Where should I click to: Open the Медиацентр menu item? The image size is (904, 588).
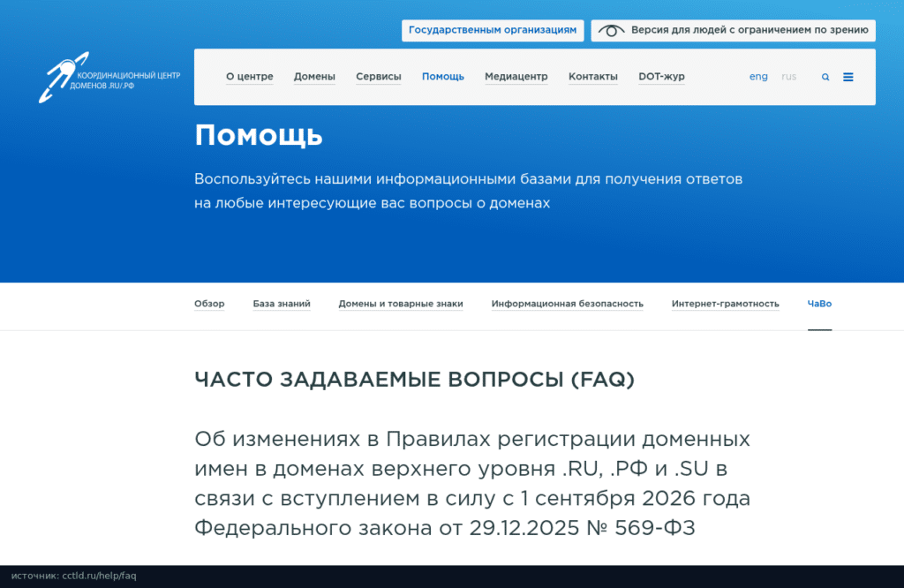coord(516,77)
